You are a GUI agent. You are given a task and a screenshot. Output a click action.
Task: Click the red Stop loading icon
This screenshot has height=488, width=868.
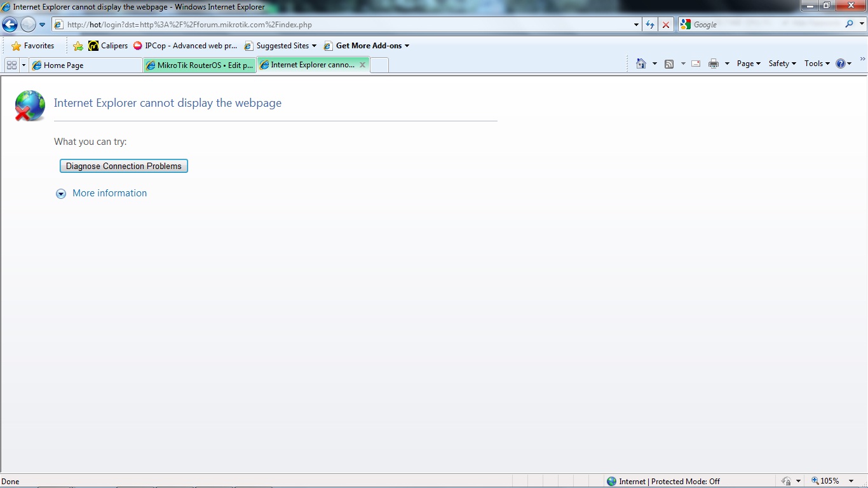point(666,25)
